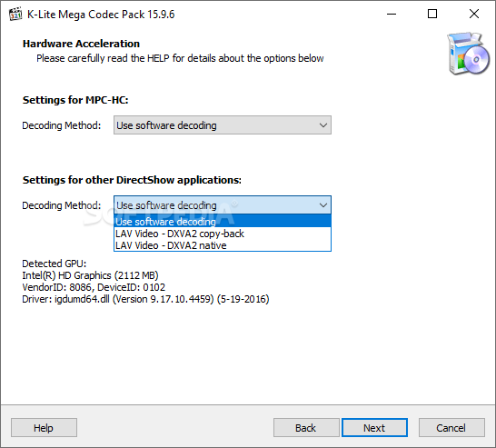Viewport: 496px width, 448px height.
Task: Click 'VendorID: 8086, DeviceID: 0102' text
Action: tap(94, 287)
